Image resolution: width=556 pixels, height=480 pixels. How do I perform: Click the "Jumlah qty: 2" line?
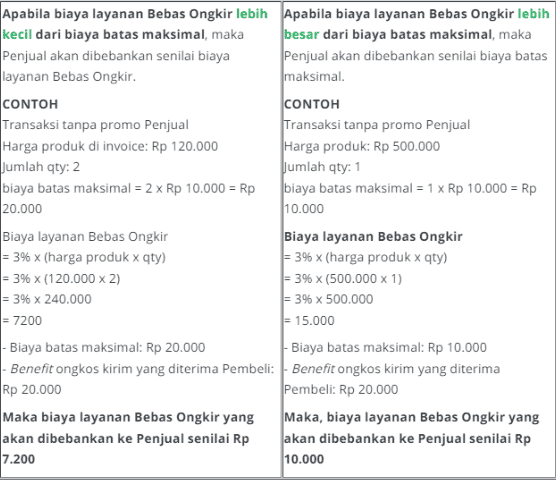(41, 167)
